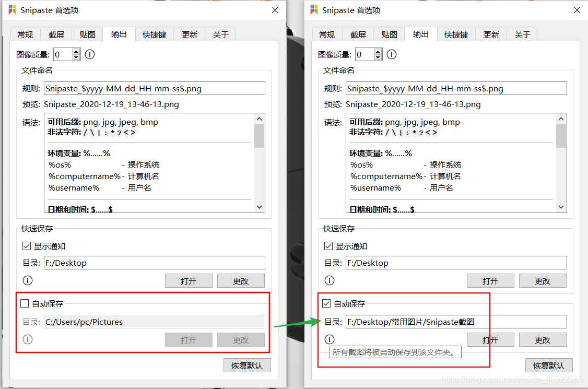
Task: Open 关于 tab in right window
Action: click(x=522, y=34)
